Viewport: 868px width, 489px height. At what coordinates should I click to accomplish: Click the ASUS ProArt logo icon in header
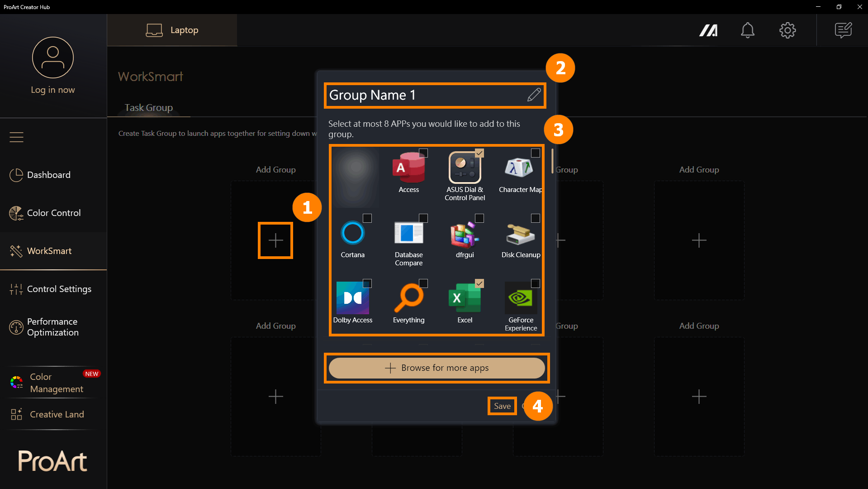[x=708, y=30]
